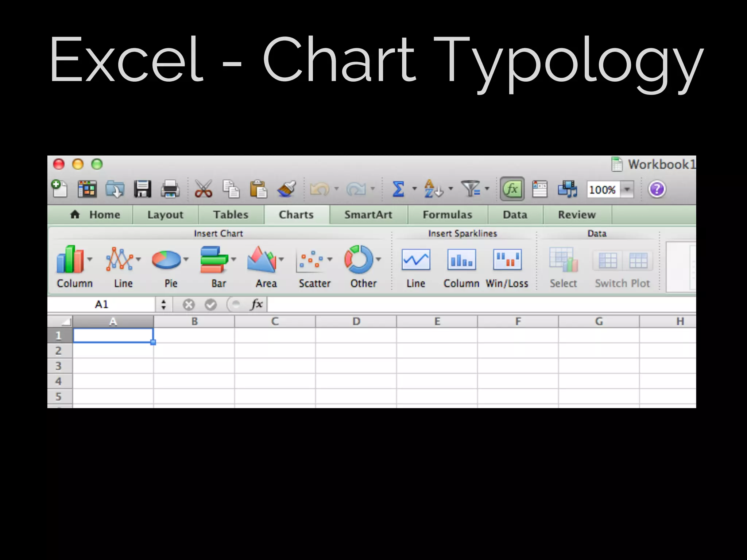Expand the Filter dropdown arrow

pyautogui.click(x=487, y=189)
